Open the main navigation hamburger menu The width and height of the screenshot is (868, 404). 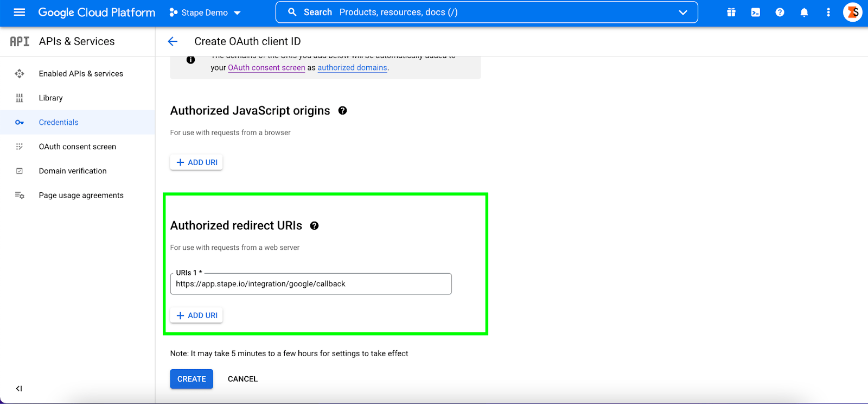click(x=20, y=12)
